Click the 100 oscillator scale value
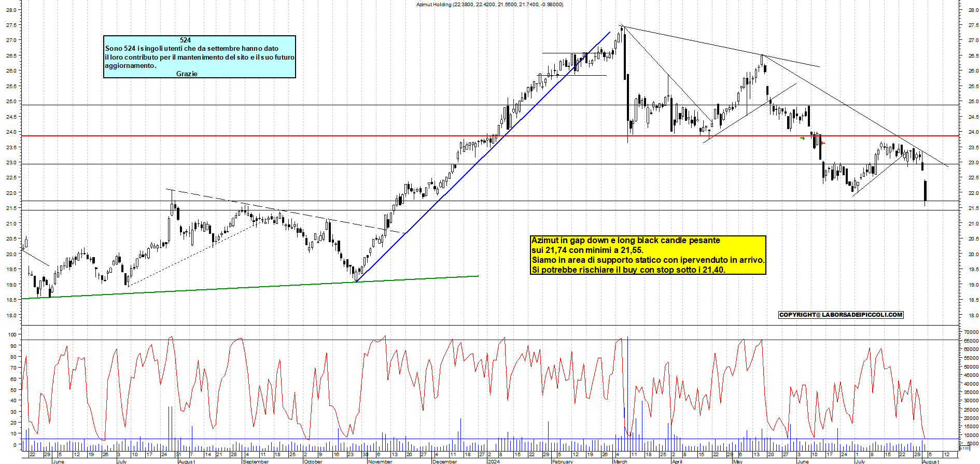Screen dimensions: 980x464 12,334
